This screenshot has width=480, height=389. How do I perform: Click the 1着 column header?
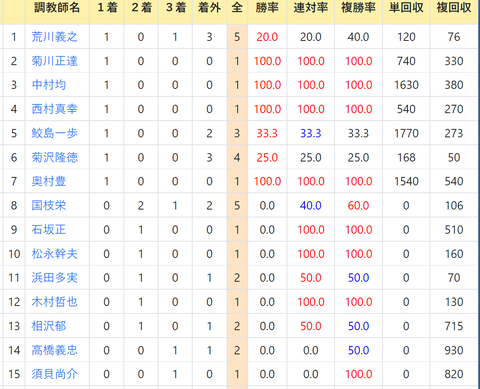coord(107,7)
